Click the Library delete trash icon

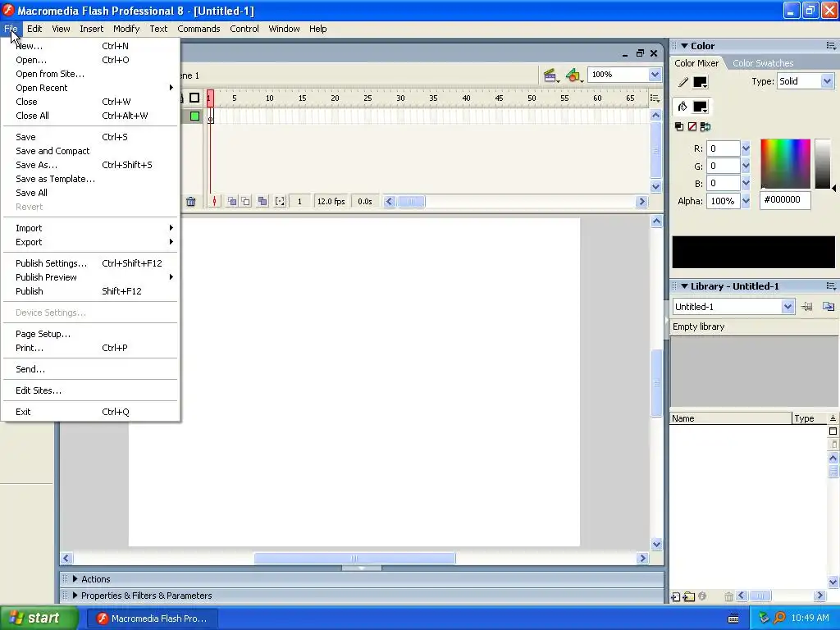click(728, 596)
